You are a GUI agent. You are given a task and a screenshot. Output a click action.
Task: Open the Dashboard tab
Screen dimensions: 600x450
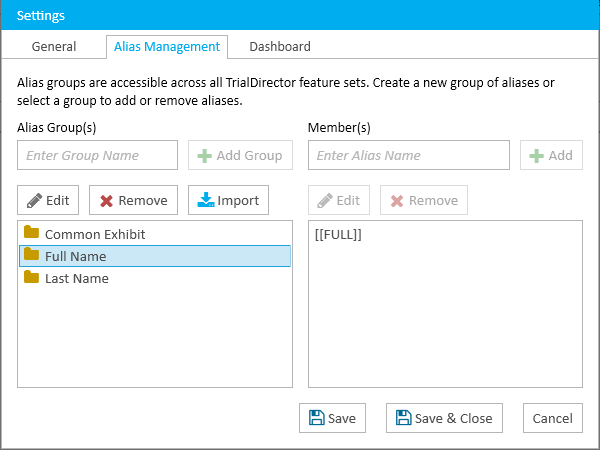tap(280, 47)
